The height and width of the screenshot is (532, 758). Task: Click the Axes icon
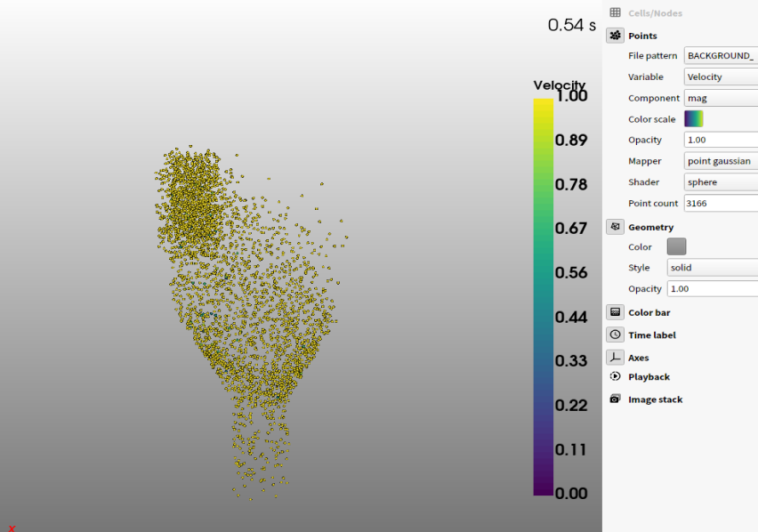pos(615,357)
